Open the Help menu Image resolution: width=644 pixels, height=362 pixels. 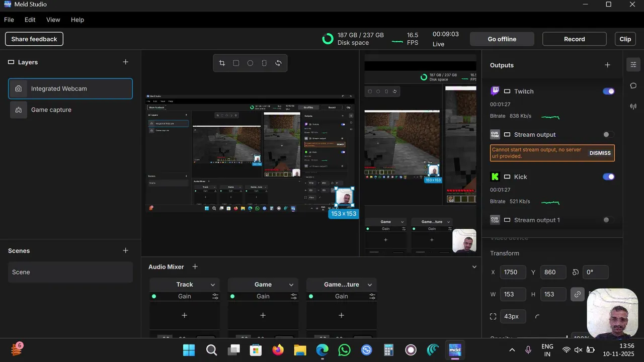(77, 20)
